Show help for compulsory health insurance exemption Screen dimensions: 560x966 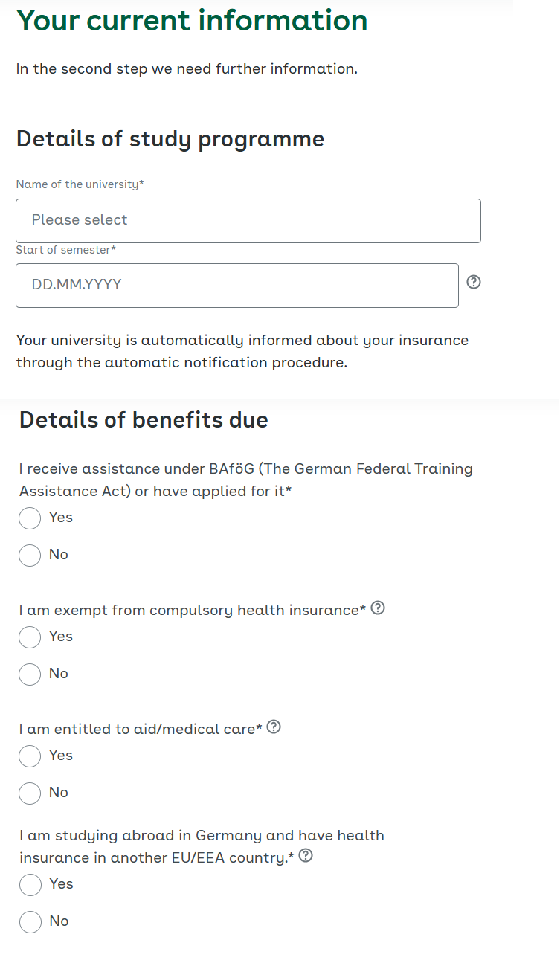point(378,608)
